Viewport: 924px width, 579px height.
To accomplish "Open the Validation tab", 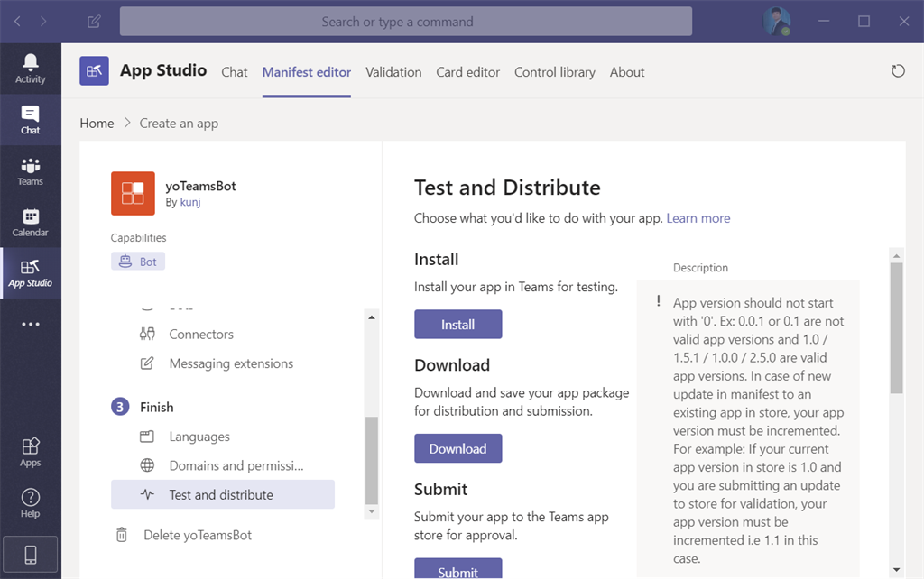I will click(x=393, y=72).
